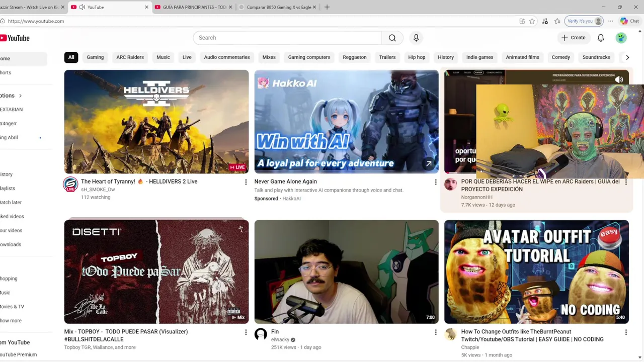644x362 pixels.
Task: Select the Soundtracks filter chip
Action: click(x=596, y=57)
